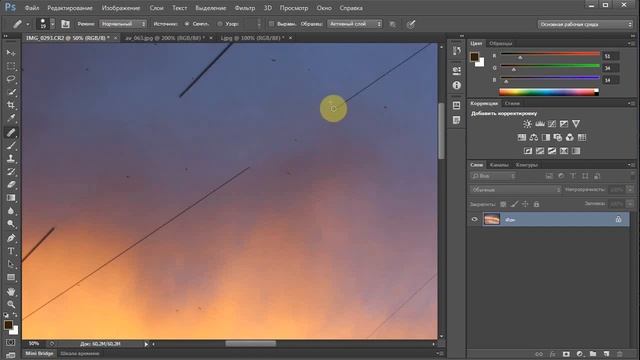Click the foreground color swatch in toolbar
Screen dimensions: 640x360
(8, 325)
